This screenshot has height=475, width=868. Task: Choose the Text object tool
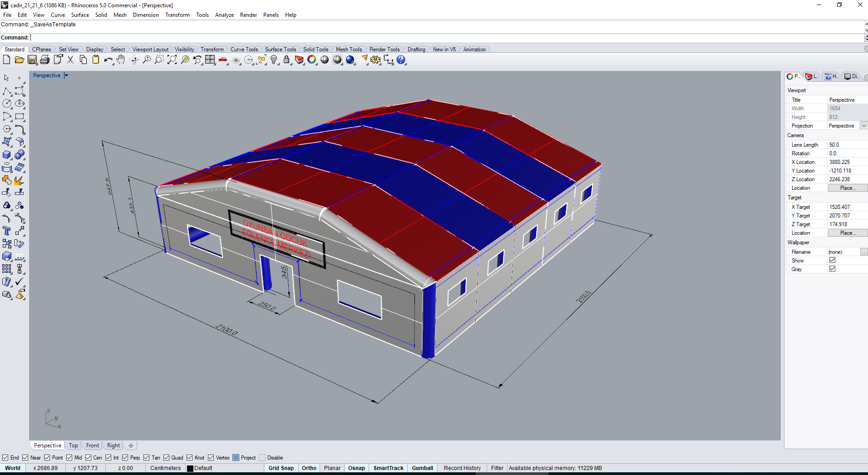pyautogui.click(x=7, y=231)
